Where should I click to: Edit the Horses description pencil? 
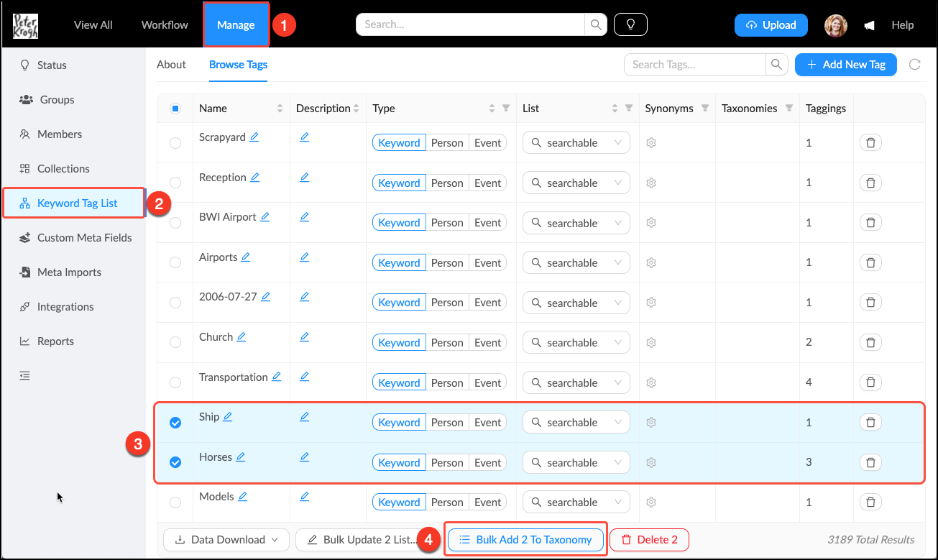304,456
